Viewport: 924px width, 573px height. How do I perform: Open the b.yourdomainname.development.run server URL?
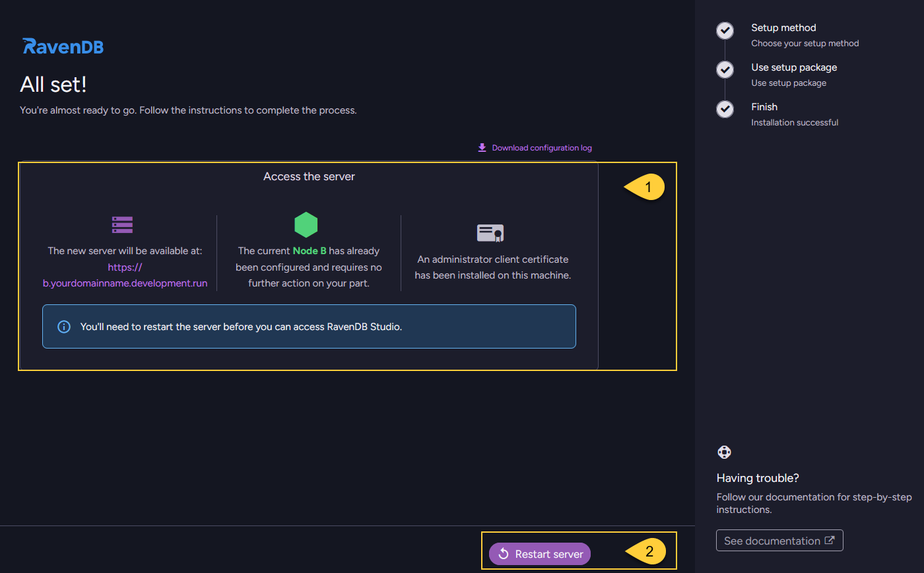tap(125, 283)
